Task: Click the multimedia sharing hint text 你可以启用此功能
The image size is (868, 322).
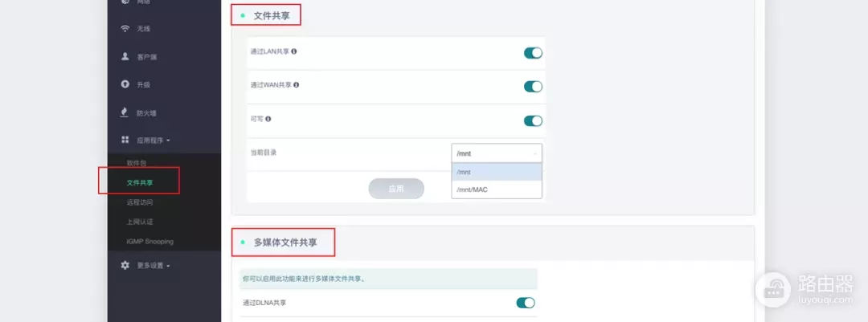Action: 303,279
